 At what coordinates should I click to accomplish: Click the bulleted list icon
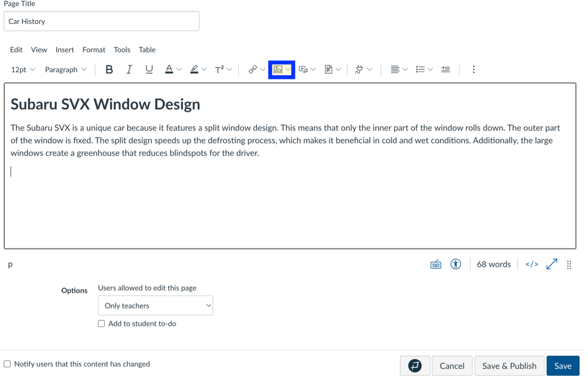(420, 70)
